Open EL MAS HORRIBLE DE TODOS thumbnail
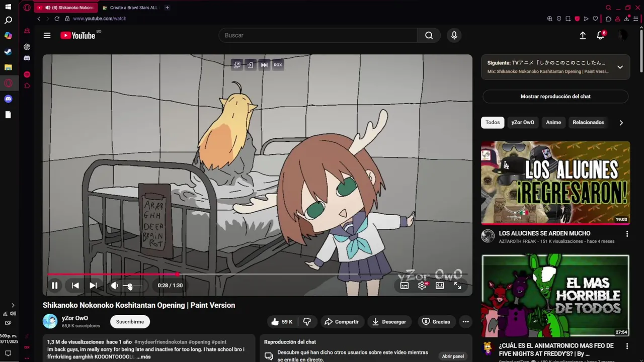644x362 pixels. 555,296
